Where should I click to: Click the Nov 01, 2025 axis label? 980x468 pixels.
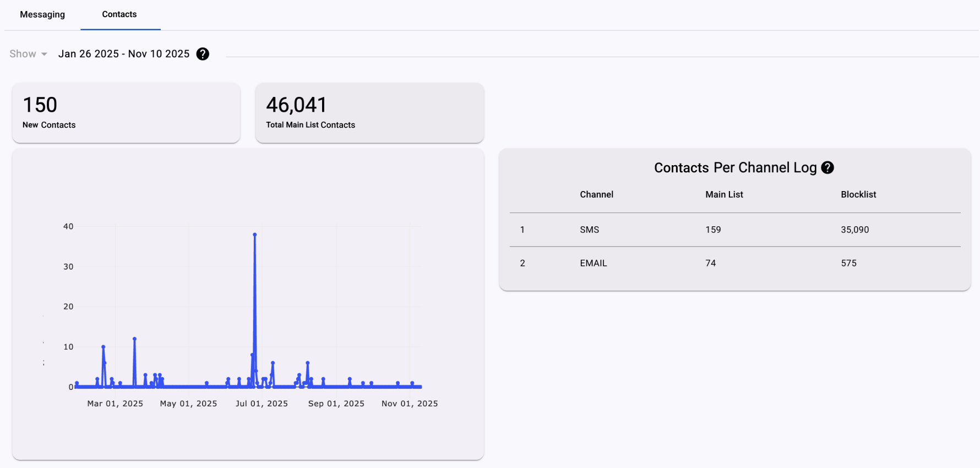click(410, 404)
